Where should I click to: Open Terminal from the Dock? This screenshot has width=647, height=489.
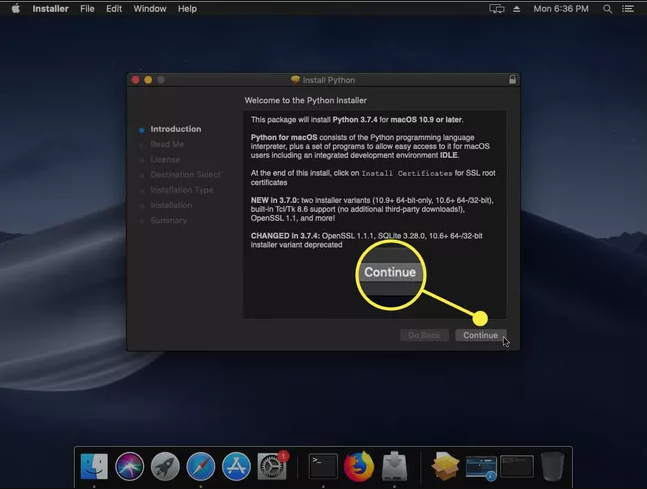point(323,466)
